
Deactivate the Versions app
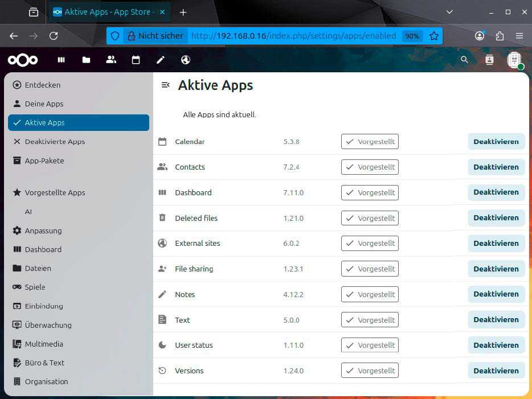[496, 371]
